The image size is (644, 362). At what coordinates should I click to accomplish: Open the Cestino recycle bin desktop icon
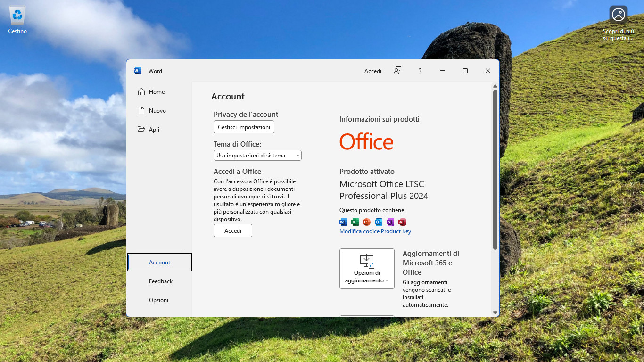pos(17,20)
